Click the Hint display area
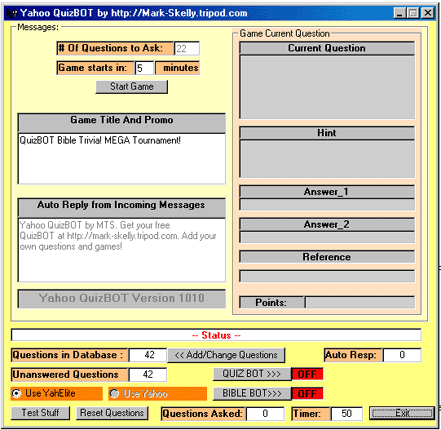Screen dimensions: 441x430 (327, 159)
